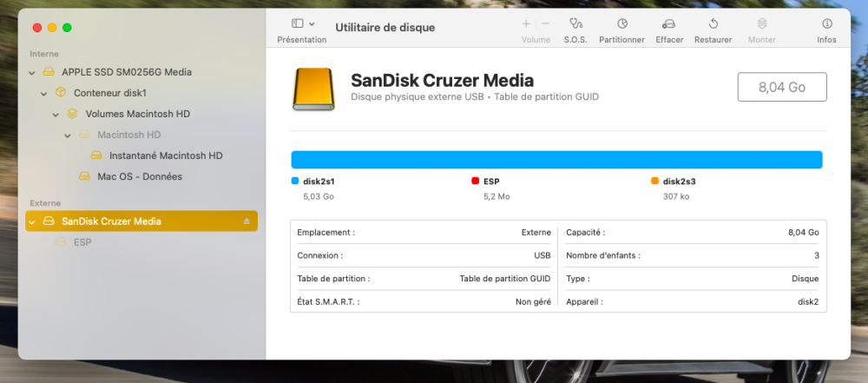Viewport: 868px width, 383px height.
Task: Click the Instantané Macintosh HD drive icon
Action: tap(96, 155)
